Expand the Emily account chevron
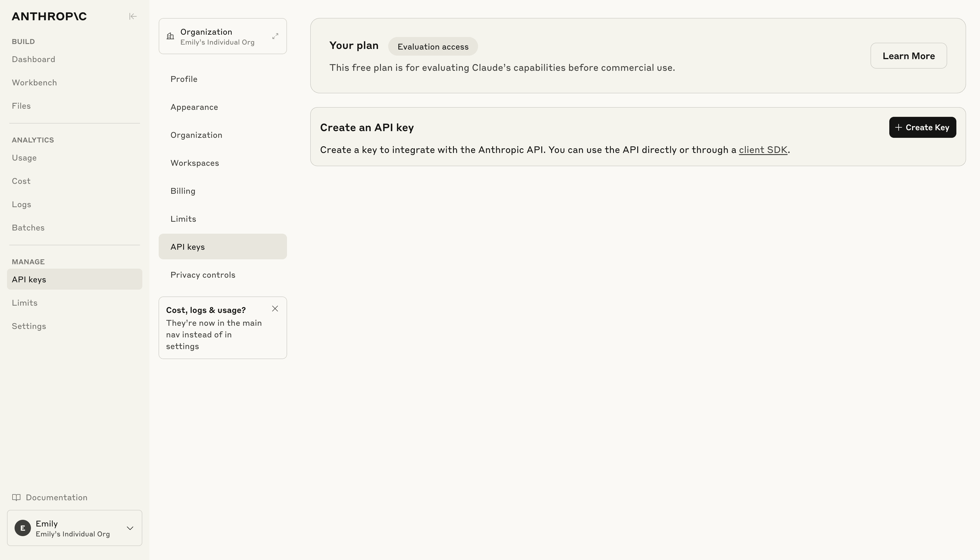 [x=130, y=528]
